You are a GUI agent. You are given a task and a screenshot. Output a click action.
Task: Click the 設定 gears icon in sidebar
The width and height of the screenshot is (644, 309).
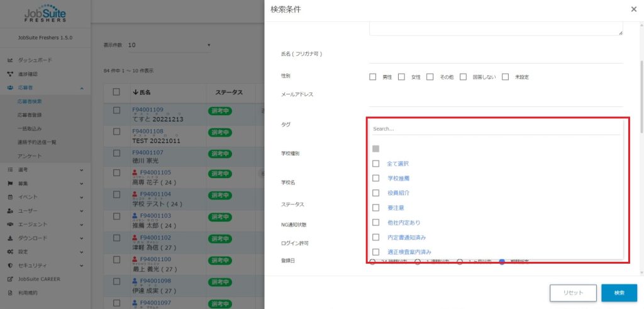click(x=10, y=252)
